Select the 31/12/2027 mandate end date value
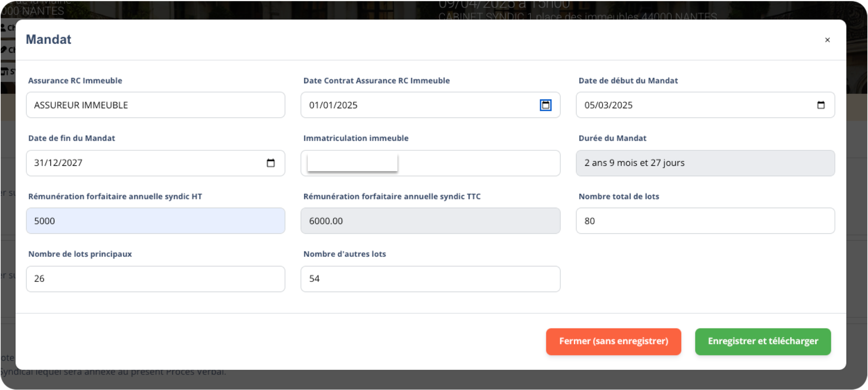Screen dimensions: 868x390 pyautogui.click(x=58, y=163)
